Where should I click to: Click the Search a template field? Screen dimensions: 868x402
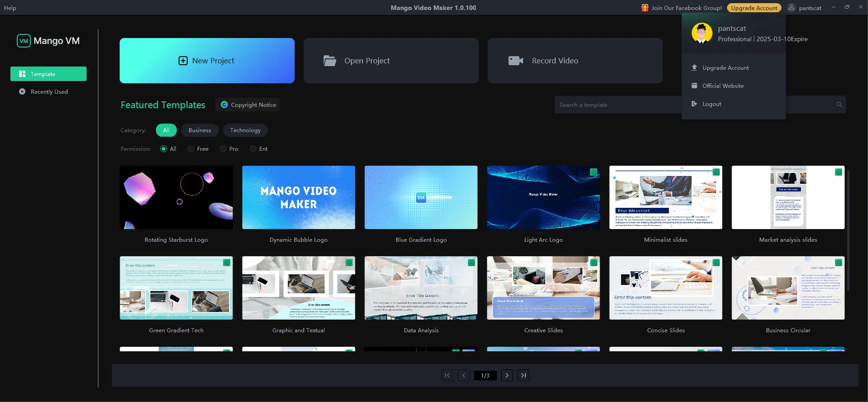coord(700,105)
